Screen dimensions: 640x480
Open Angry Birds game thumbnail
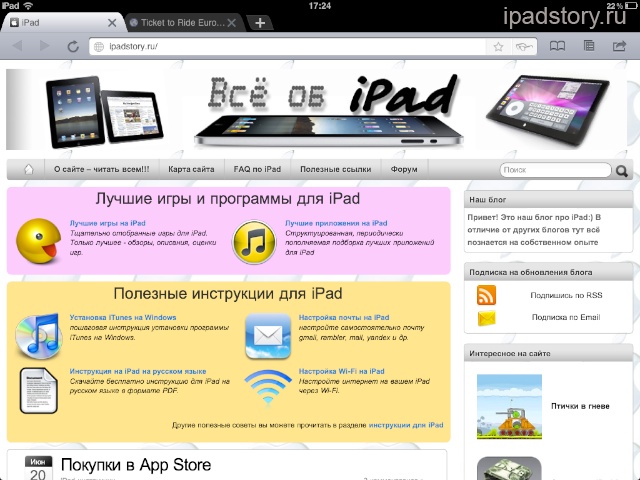click(509, 407)
